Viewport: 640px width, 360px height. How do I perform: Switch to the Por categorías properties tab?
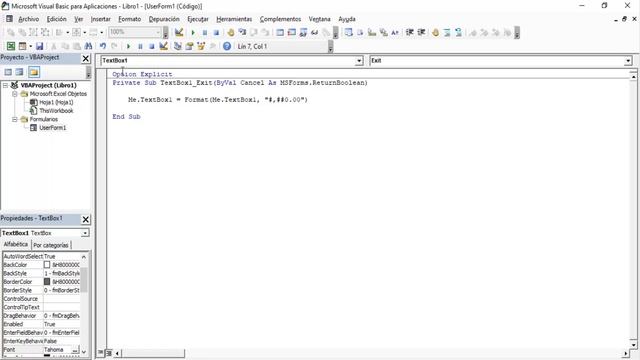point(51,245)
